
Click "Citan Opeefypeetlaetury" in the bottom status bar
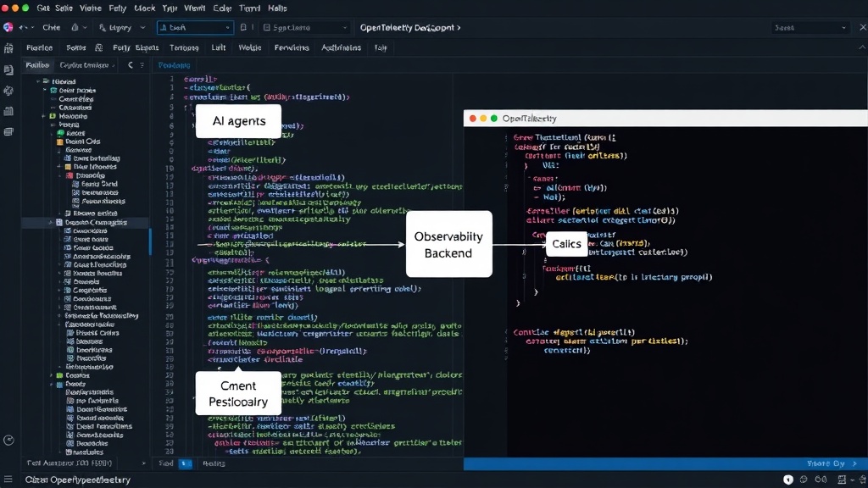coord(77,480)
